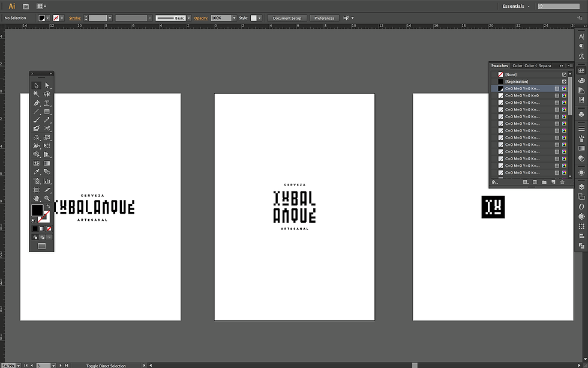
Task: Switch to the Separations tab
Action: point(545,65)
